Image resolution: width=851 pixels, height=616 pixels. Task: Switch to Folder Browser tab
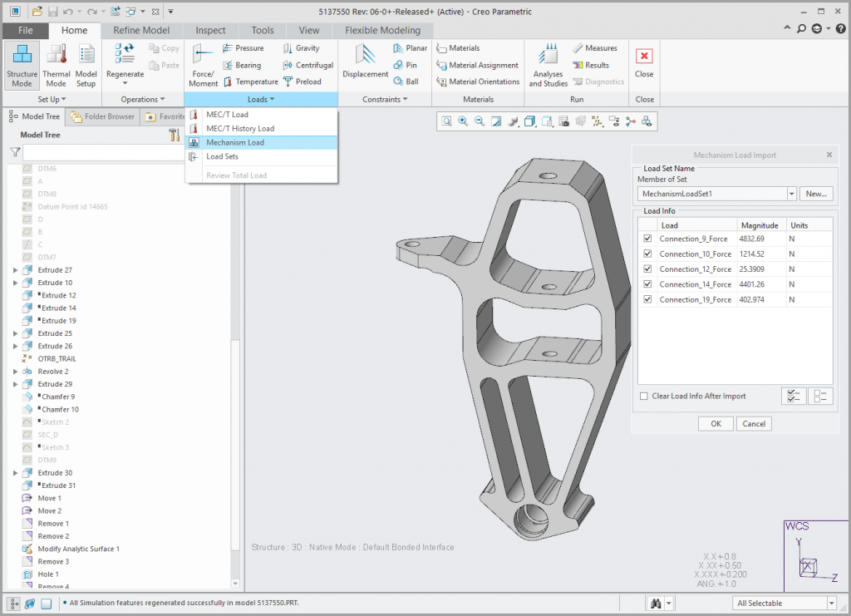tap(102, 116)
